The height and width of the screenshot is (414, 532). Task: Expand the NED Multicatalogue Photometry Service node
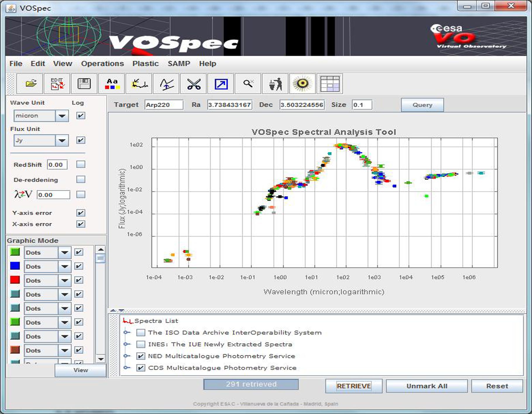coord(126,356)
